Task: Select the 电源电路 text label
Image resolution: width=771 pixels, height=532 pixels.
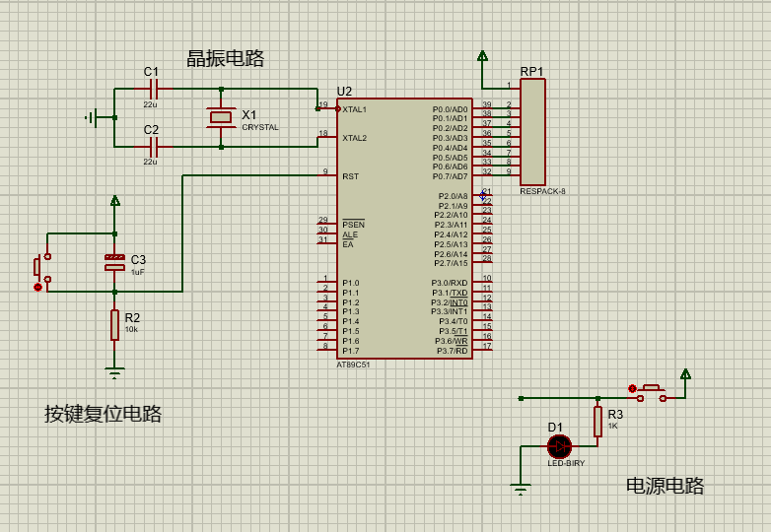Action: (x=665, y=486)
